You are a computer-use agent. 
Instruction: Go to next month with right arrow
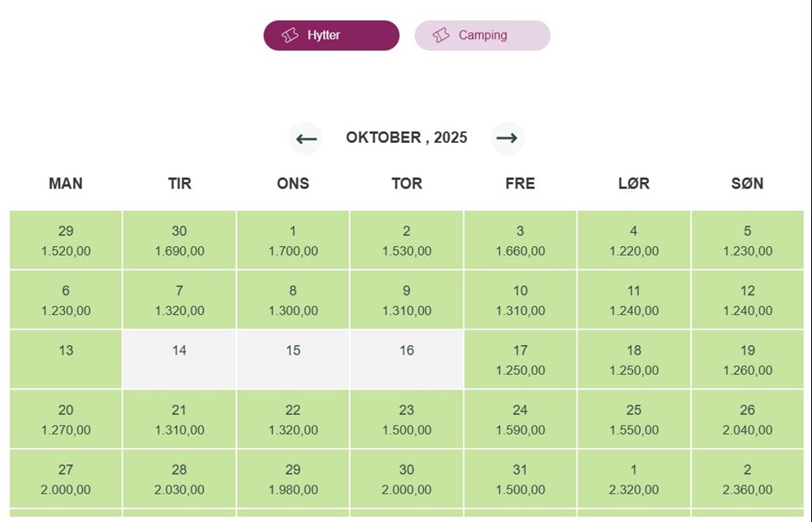click(508, 138)
